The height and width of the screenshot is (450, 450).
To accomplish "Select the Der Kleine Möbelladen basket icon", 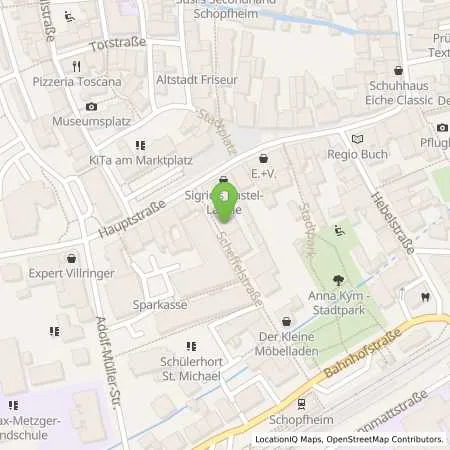I will (286, 322).
